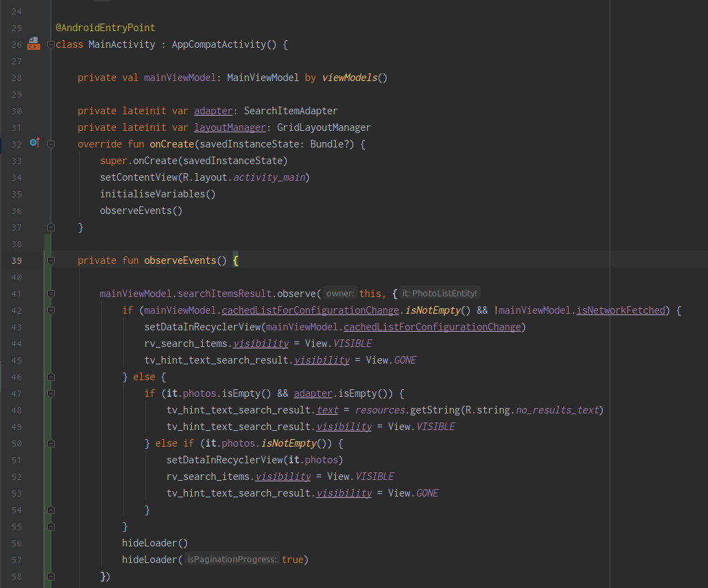Click the MainActivity class run gutter icon
The image size is (708, 588).
pyautogui.click(x=33, y=44)
